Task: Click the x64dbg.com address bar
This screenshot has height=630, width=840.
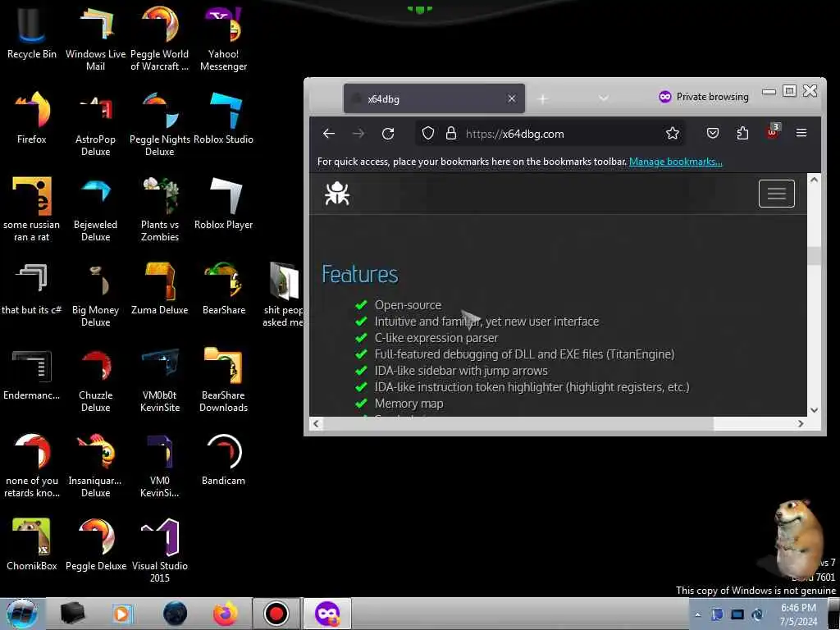Action: click(x=549, y=134)
